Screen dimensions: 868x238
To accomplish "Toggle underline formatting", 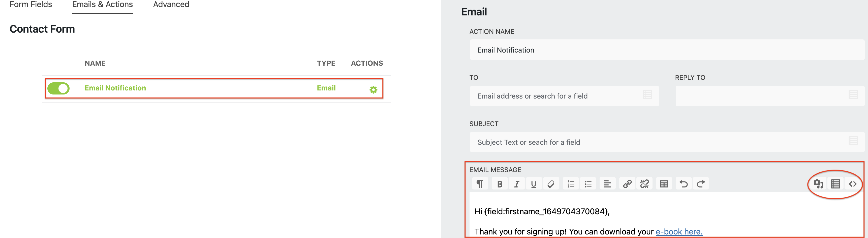I will click(534, 183).
